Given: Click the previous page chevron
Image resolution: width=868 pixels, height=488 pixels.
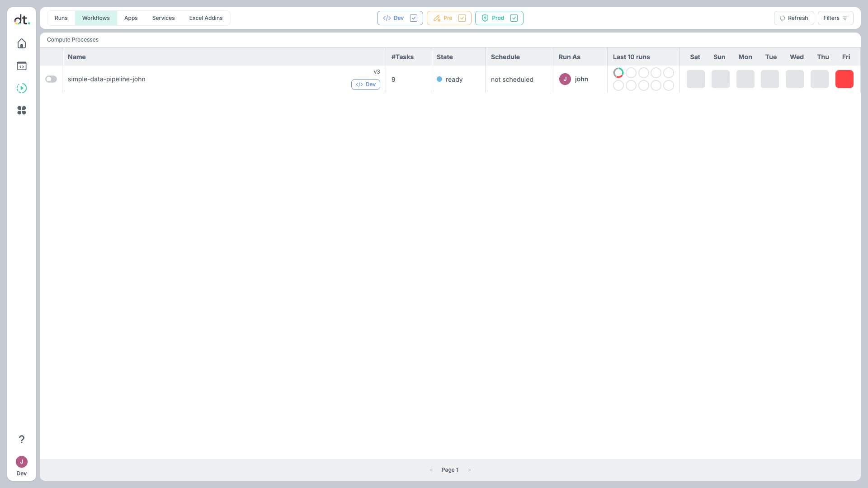Looking at the screenshot, I should pyautogui.click(x=432, y=470).
